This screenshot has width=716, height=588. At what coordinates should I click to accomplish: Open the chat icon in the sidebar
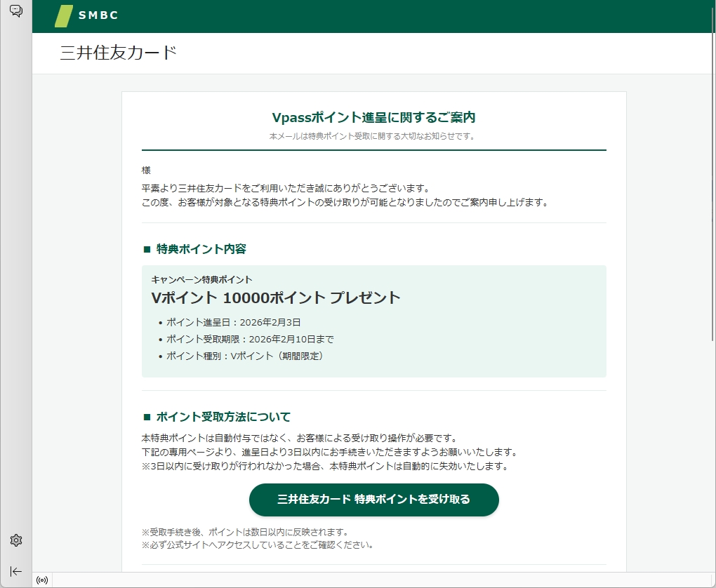click(x=15, y=11)
